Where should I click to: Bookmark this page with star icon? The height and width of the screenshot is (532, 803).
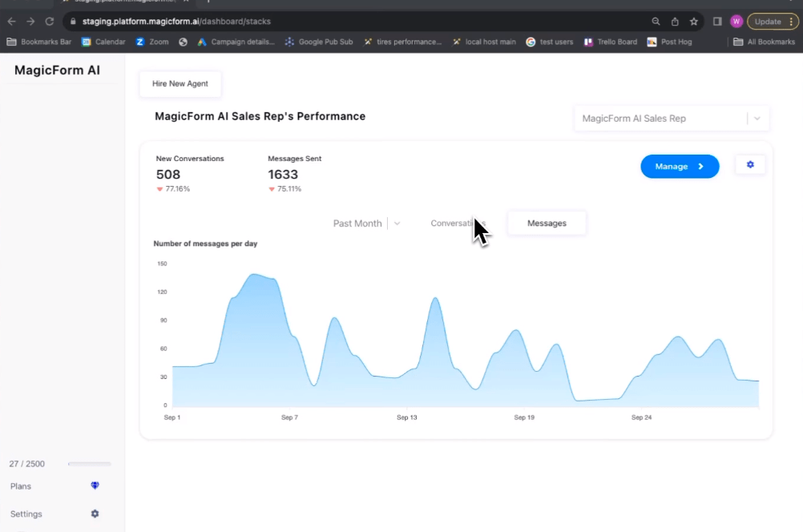[x=694, y=22]
